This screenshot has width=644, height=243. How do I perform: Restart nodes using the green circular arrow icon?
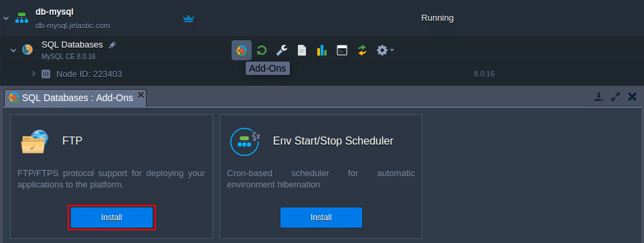coord(262,50)
